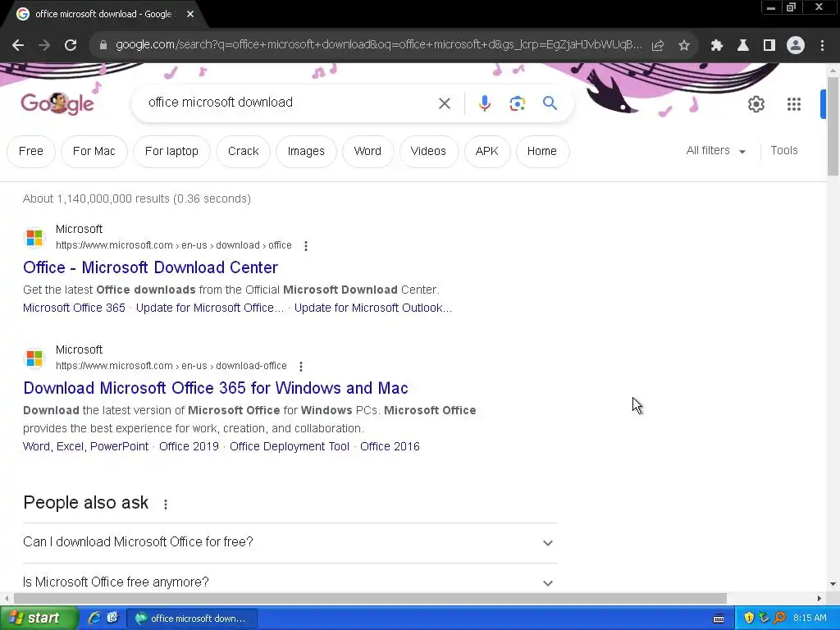Click the horizontal scrollbar thumb
The height and width of the screenshot is (630, 840).
pyautogui.click(x=370, y=598)
